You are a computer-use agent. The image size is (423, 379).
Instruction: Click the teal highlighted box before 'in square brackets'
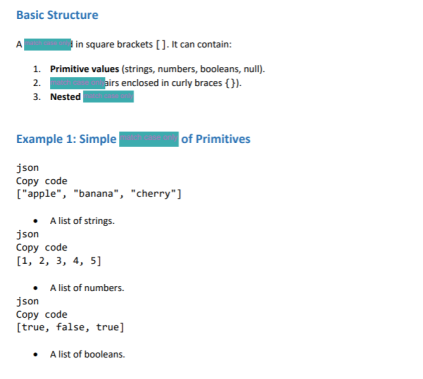coord(48,44)
